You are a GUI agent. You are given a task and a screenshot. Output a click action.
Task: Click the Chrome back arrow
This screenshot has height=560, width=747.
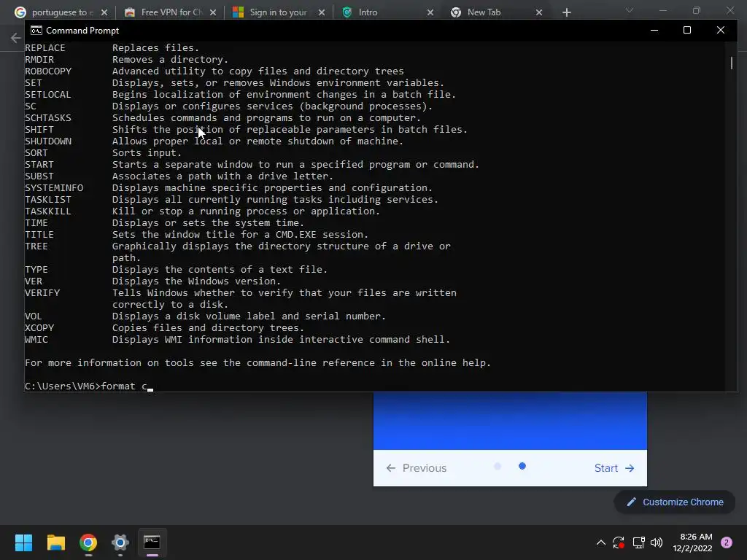pyautogui.click(x=16, y=38)
